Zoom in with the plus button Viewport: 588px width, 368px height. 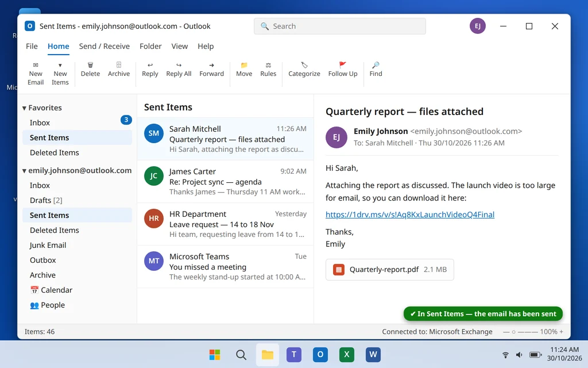coord(562,332)
